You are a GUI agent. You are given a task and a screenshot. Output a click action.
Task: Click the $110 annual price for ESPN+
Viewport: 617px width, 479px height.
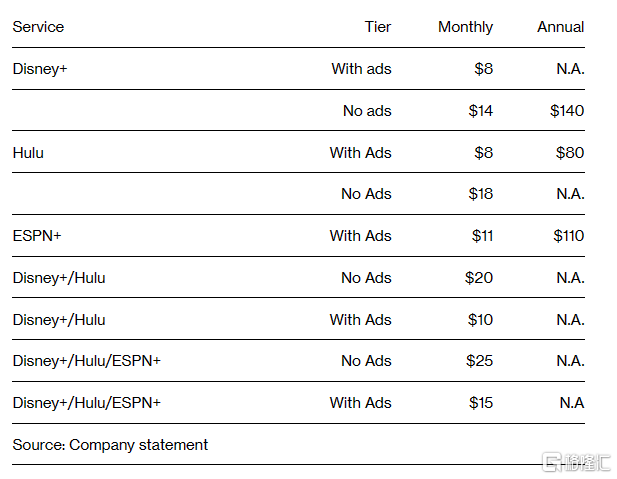pyautogui.click(x=568, y=236)
